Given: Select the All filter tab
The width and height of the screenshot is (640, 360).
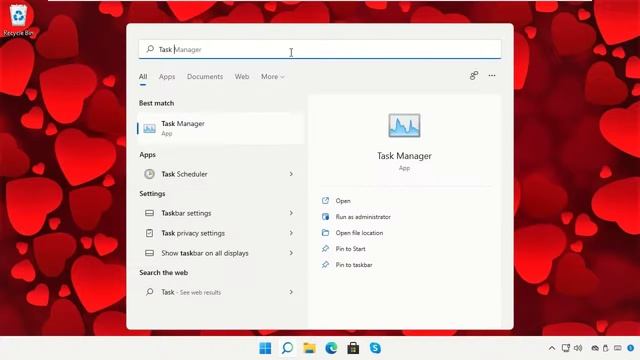Looking at the screenshot, I should coord(143,77).
